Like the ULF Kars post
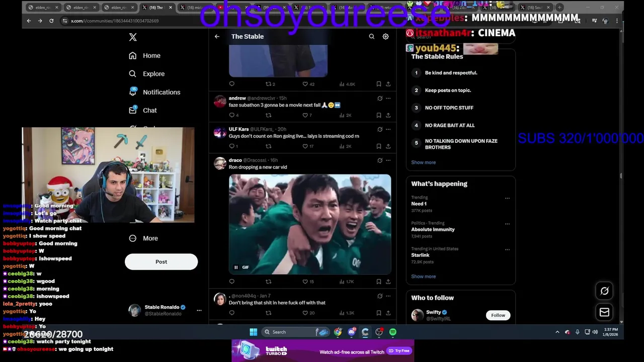This screenshot has height=362, width=644. click(x=305, y=146)
